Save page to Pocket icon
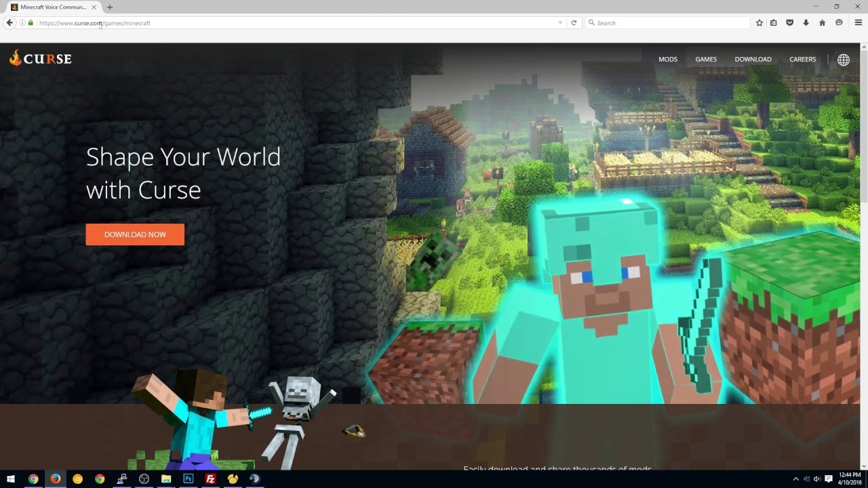This screenshot has width=868, height=488. [x=790, y=22]
